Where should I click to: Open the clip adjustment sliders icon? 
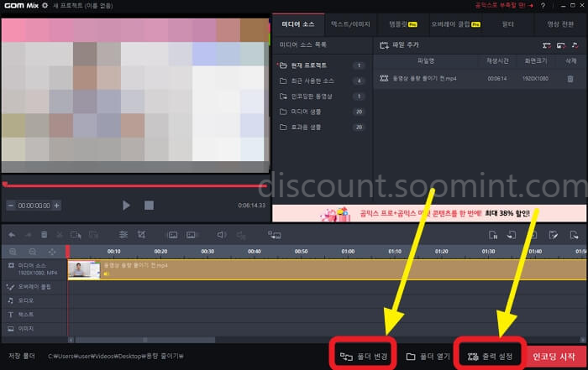[x=123, y=235]
